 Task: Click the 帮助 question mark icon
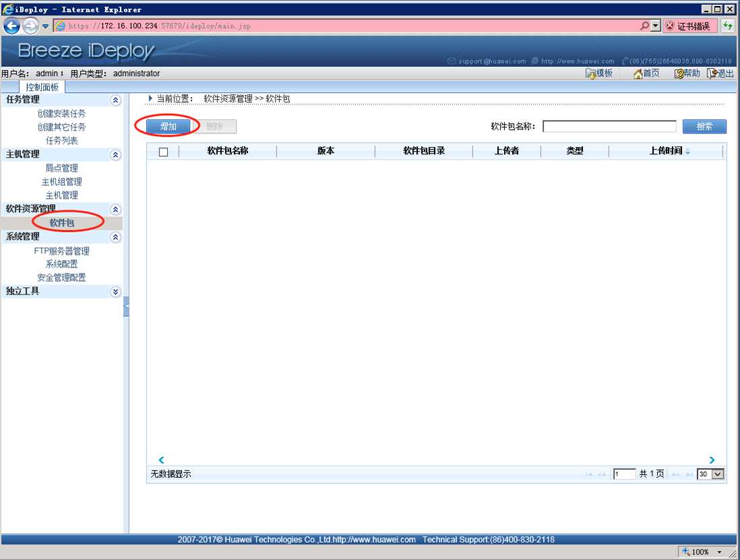tap(679, 73)
